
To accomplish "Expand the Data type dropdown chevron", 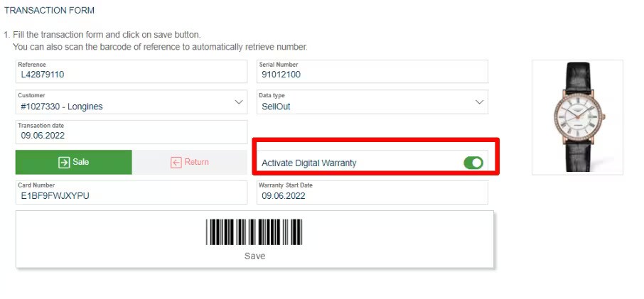I will point(479,102).
